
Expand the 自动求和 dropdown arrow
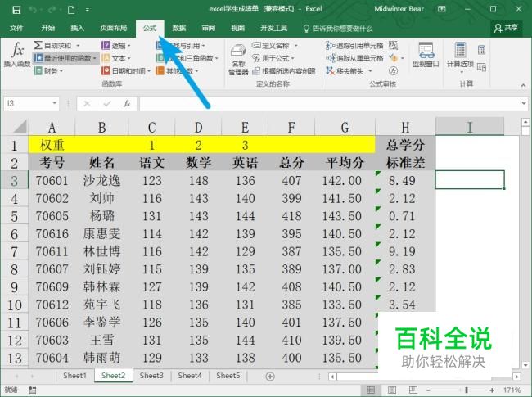[78, 46]
